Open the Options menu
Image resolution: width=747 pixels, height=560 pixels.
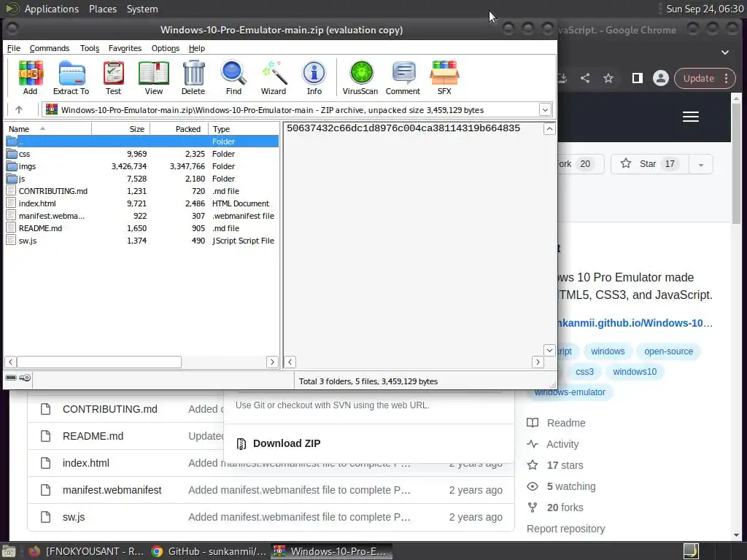coord(166,48)
